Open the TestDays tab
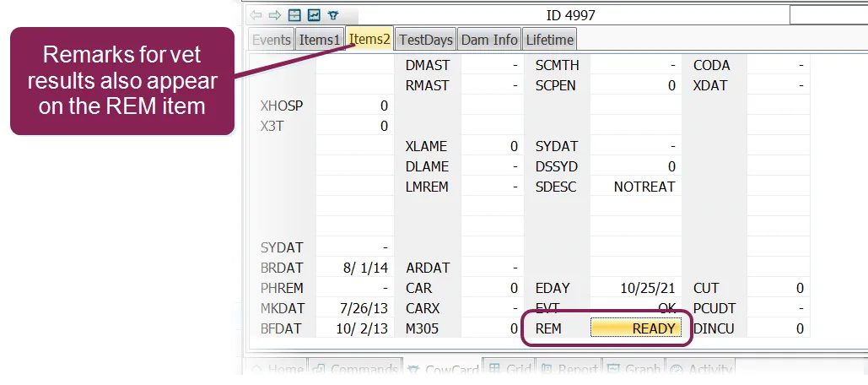The width and height of the screenshot is (868, 385). (x=426, y=40)
